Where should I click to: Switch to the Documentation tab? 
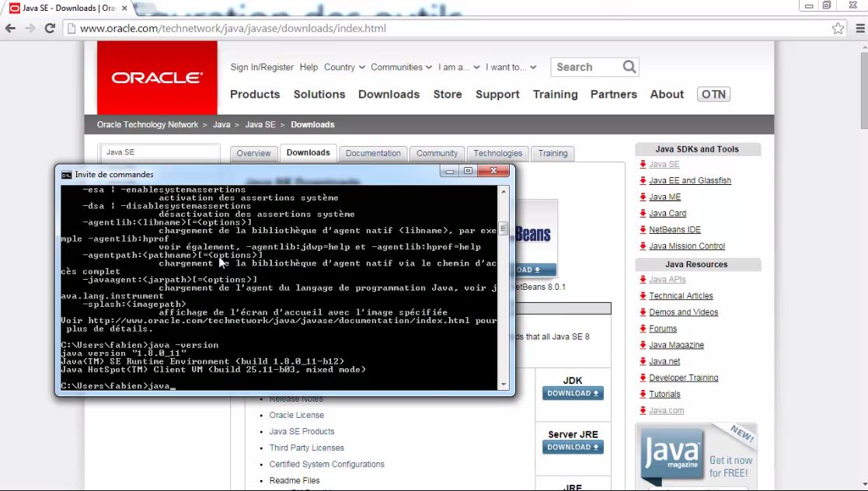coord(373,153)
